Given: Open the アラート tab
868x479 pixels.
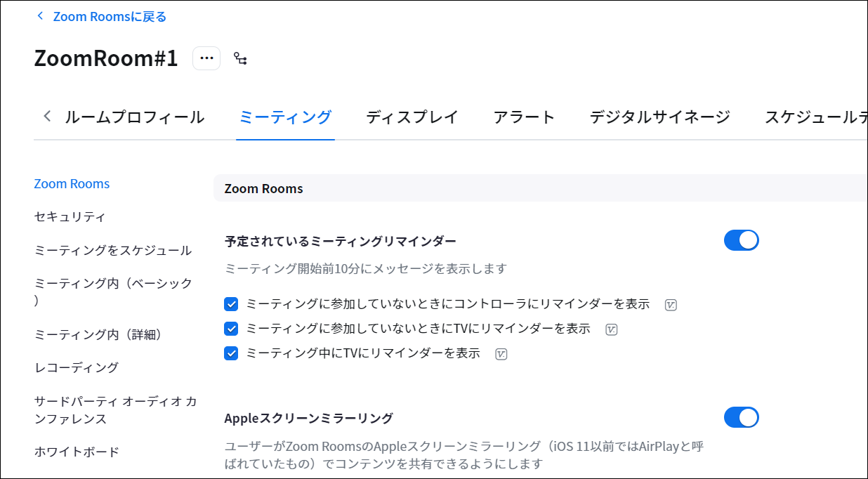Looking at the screenshot, I should 524,117.
